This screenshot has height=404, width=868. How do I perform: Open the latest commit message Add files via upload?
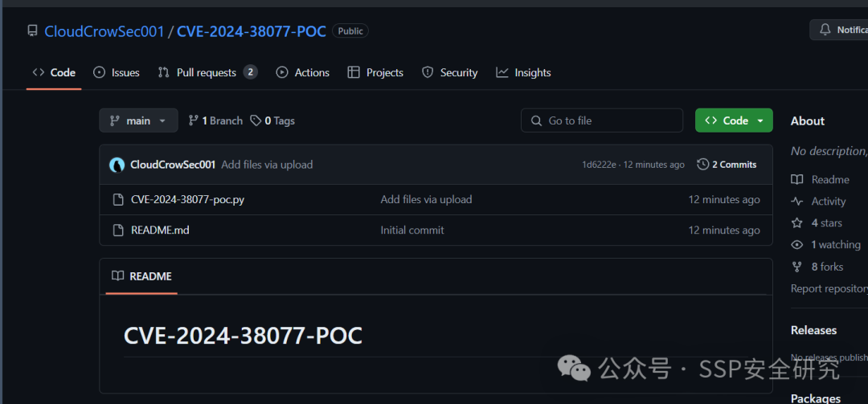tap(267, 165)
